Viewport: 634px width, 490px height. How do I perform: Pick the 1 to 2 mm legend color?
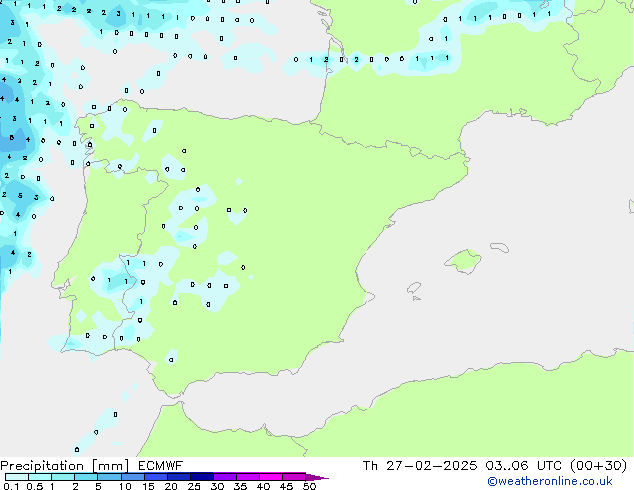point(63,477)
